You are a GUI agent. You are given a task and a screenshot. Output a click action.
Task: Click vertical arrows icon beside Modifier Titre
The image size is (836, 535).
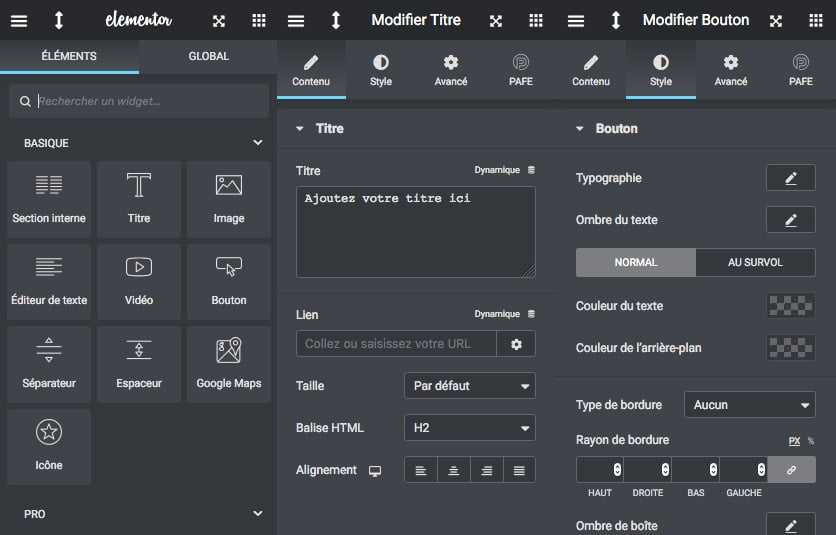[336, 20]
